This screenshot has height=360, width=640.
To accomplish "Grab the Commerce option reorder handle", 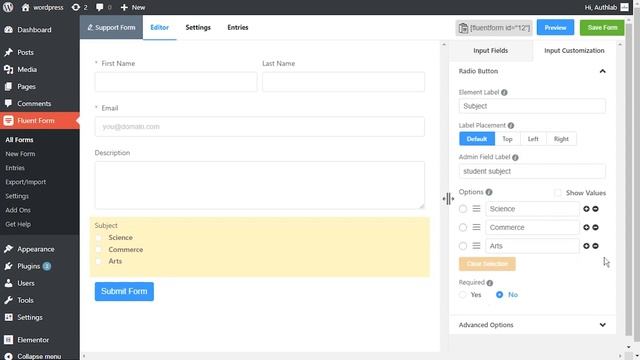I will pos(476,227).
